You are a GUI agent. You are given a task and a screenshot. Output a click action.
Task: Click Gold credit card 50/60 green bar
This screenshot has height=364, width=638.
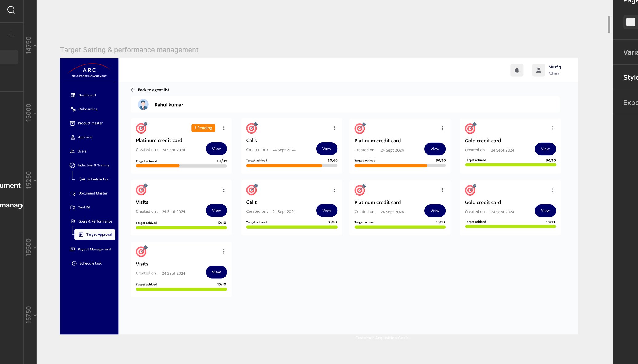[510, 165]
